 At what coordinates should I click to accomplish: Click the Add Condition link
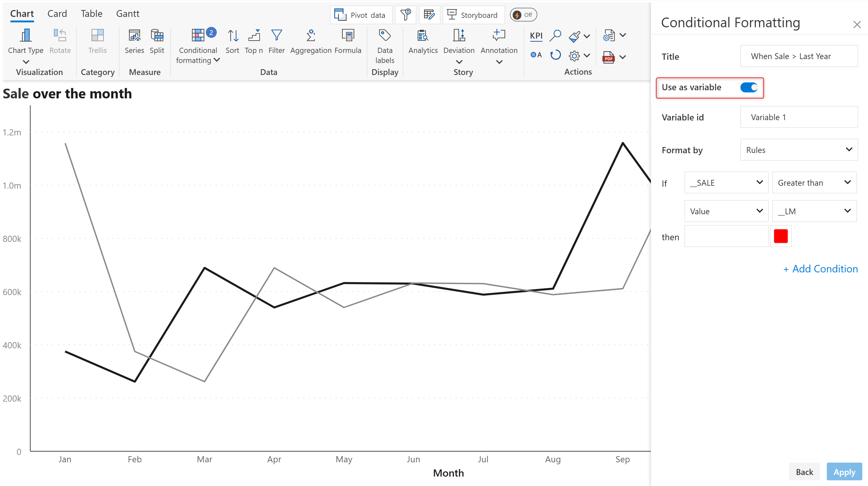(x=820, y=269)
